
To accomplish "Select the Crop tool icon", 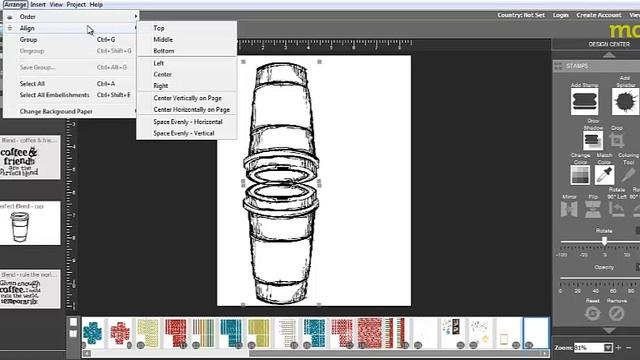I will pyautogui.click(x=616, y=140).
